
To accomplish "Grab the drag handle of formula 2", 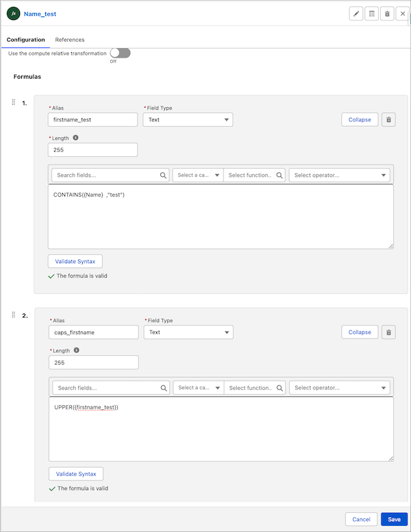I will point(14,315).
